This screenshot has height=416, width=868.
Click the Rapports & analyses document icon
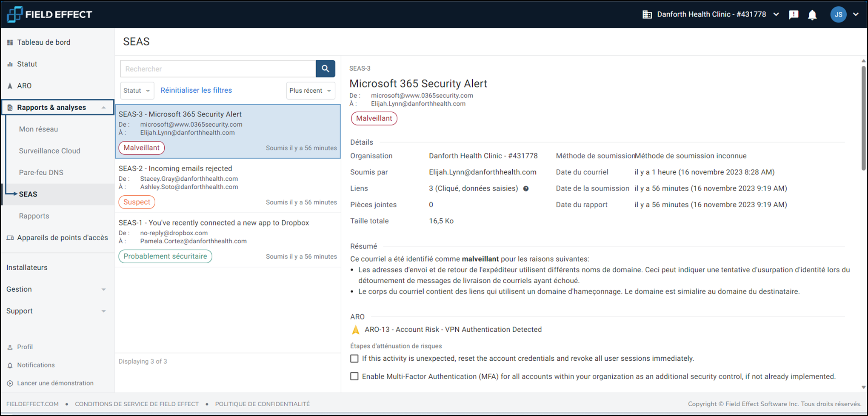(x=10, y=108)
